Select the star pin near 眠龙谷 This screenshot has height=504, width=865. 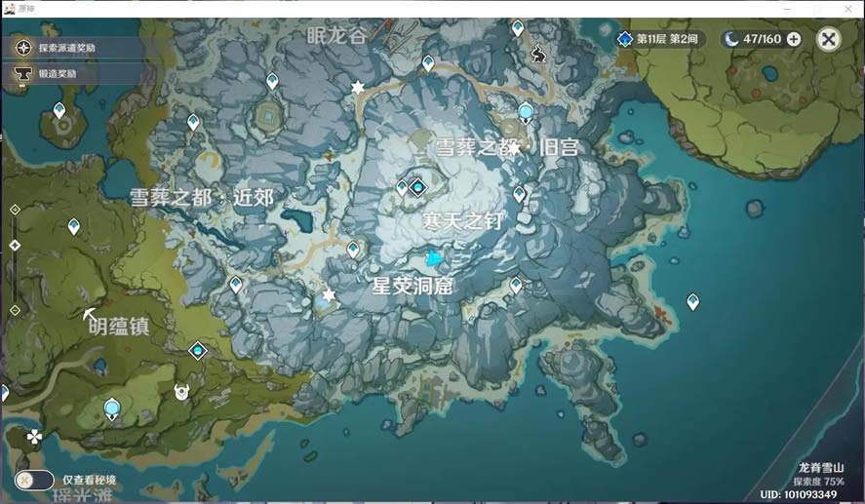(358, 88)
